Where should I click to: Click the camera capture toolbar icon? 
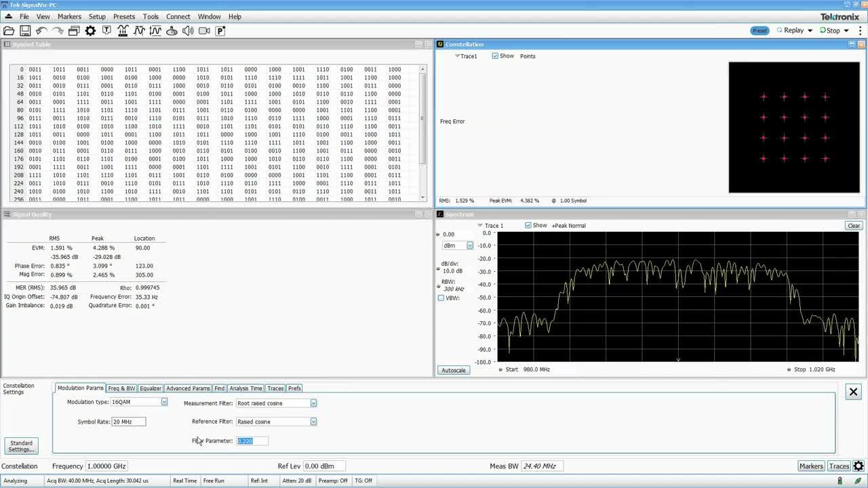point(203,30)
